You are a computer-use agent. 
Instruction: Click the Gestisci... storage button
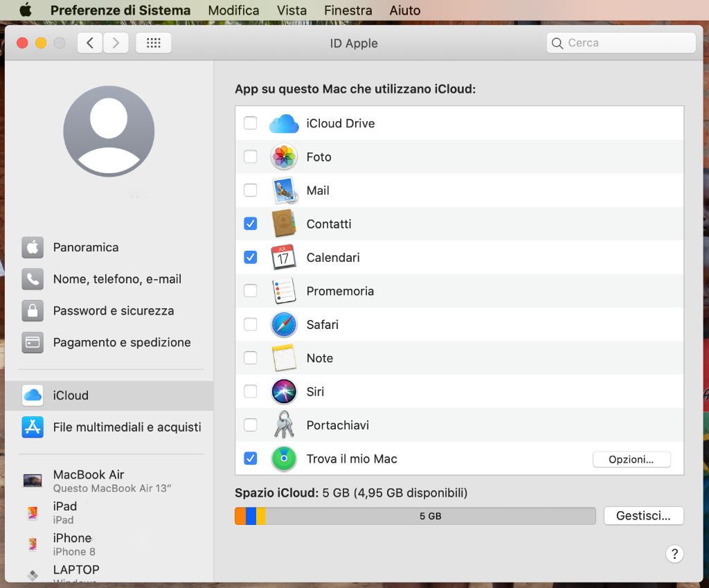pos(643,516)
